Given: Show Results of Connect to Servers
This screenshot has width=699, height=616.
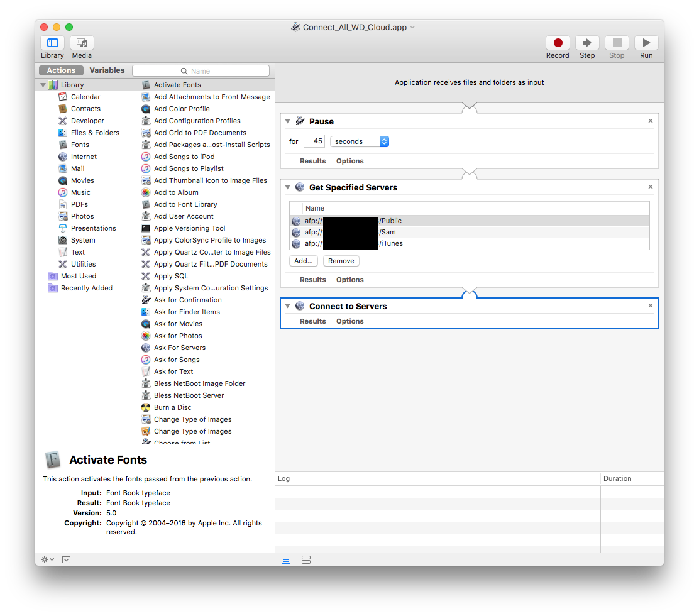Looking at the screenshot, I should pyautogui.click(x=312, y=321).
